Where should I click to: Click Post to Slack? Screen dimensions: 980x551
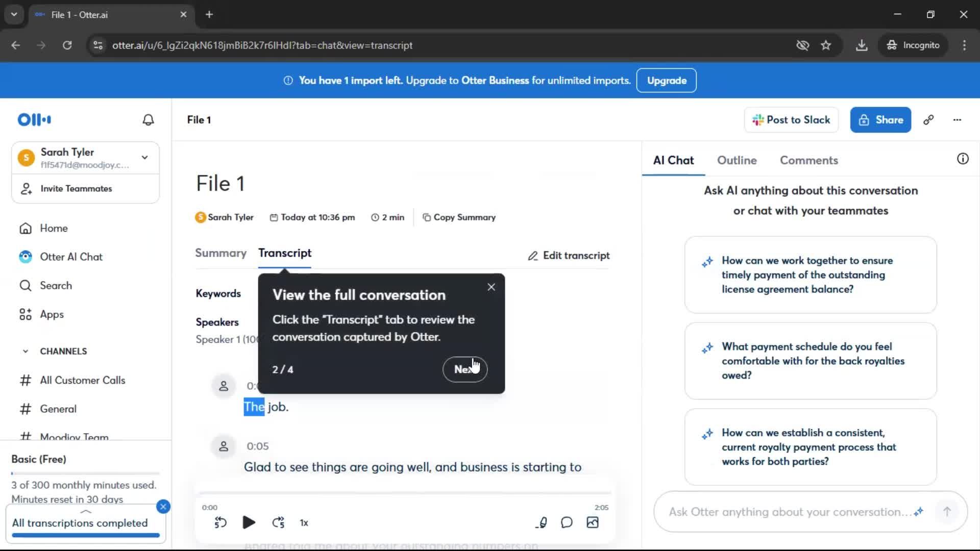click(x=791, y=120)
